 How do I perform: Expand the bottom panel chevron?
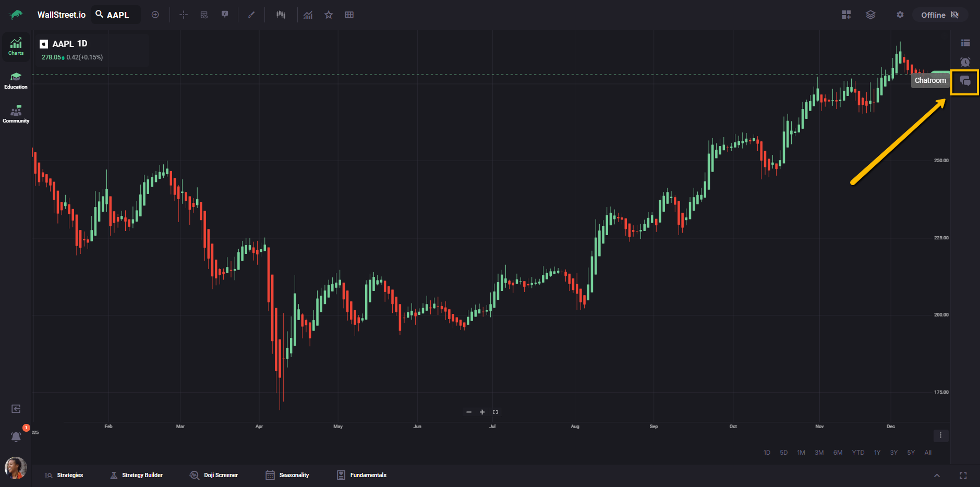click(937, 475)
